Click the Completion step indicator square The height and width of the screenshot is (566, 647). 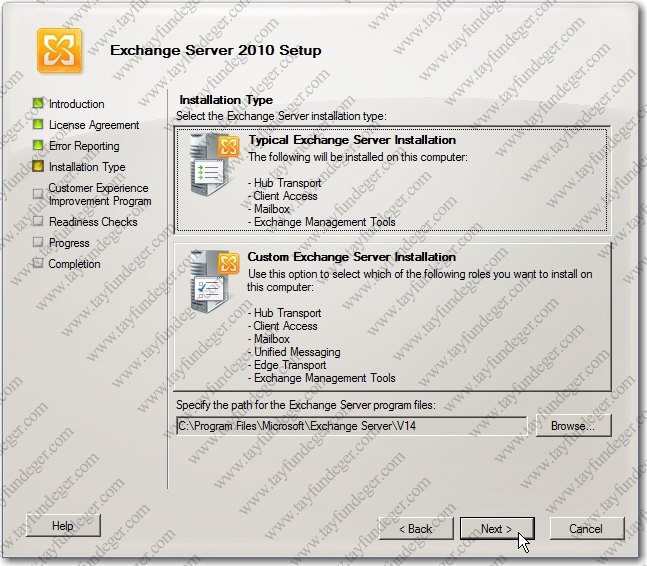(x=38, y=263)
